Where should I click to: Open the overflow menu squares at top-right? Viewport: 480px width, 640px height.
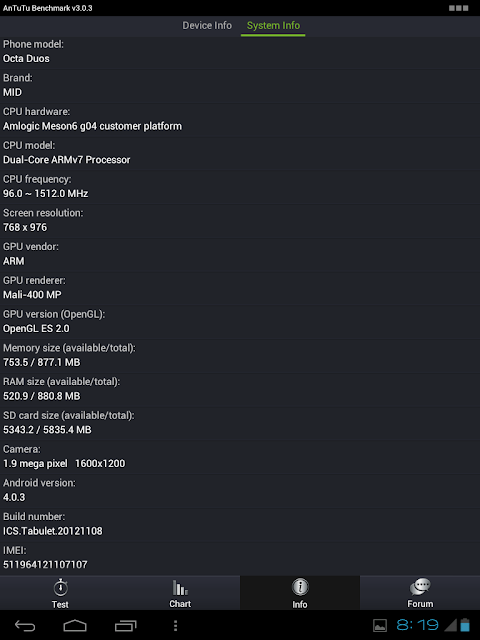(x=458, y=8)
